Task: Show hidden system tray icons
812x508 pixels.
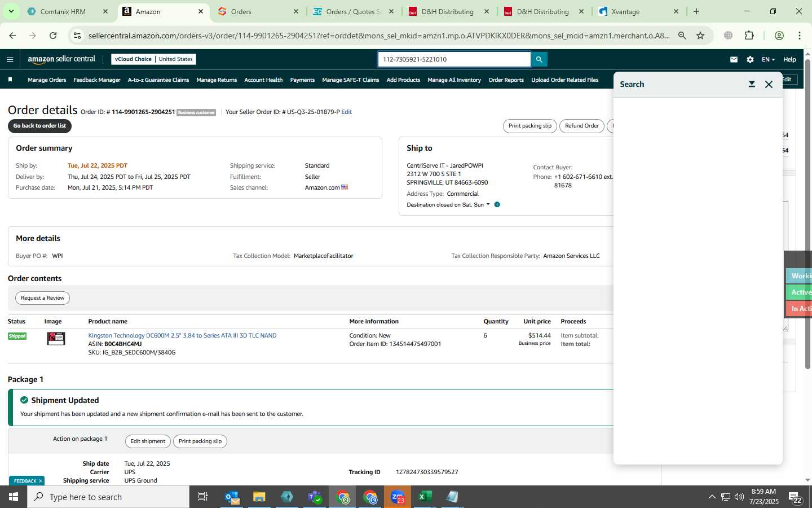Action: (x=712, y=497)
